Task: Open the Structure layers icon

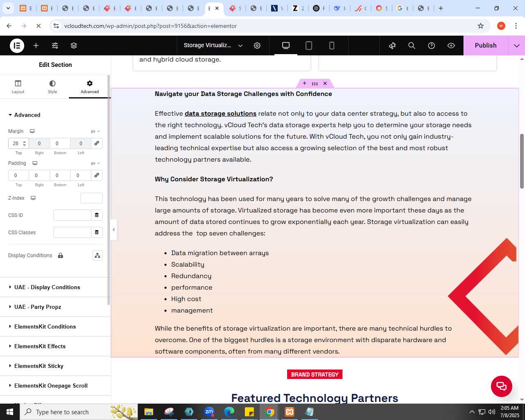Action: [x=74, y=46]
